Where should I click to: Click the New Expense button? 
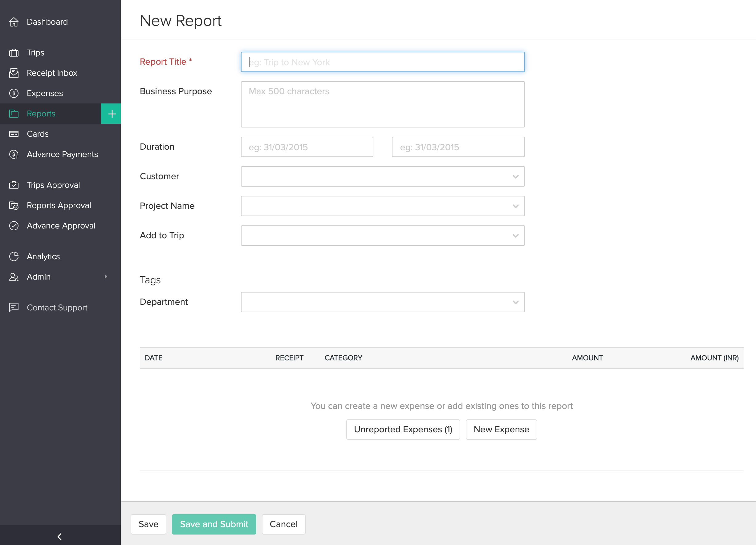tap(501, 430)
